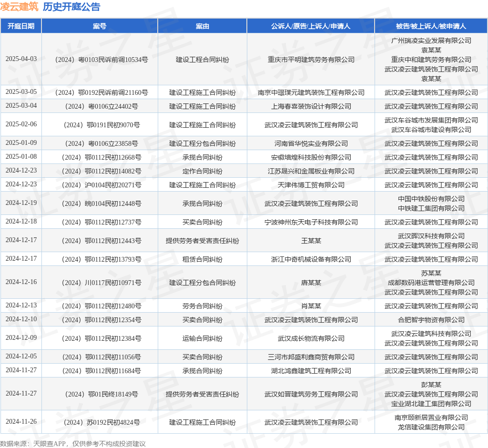Click defendant 成都数码港运营管理有限公司
The image size is (488, 448).
(431, 283)
